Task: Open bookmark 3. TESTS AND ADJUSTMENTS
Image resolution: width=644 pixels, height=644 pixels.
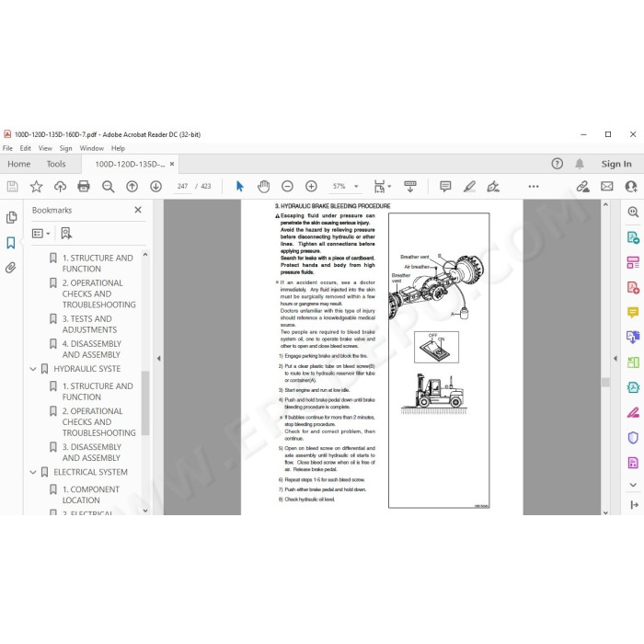Action: click(x=89, y=325)
